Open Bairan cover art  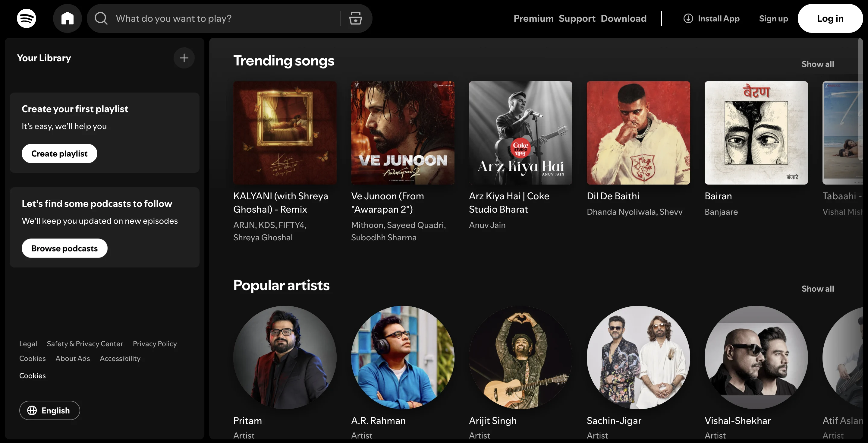click(756, 133)
